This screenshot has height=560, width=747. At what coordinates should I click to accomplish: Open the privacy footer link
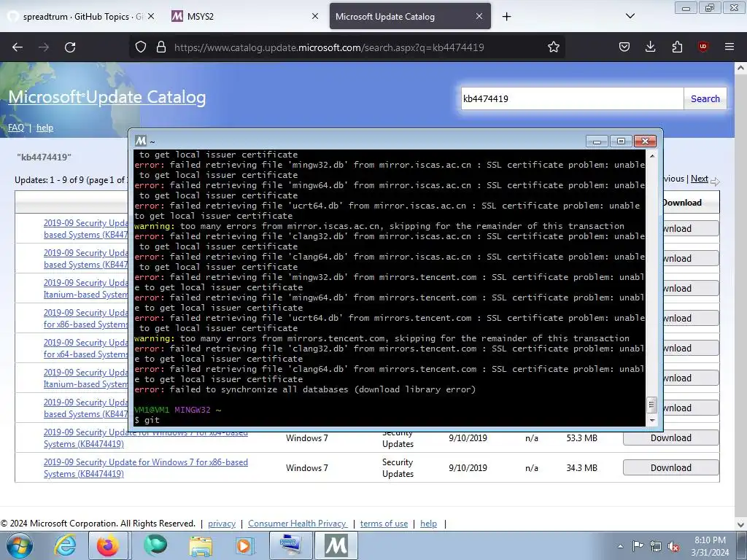(222, 524)
